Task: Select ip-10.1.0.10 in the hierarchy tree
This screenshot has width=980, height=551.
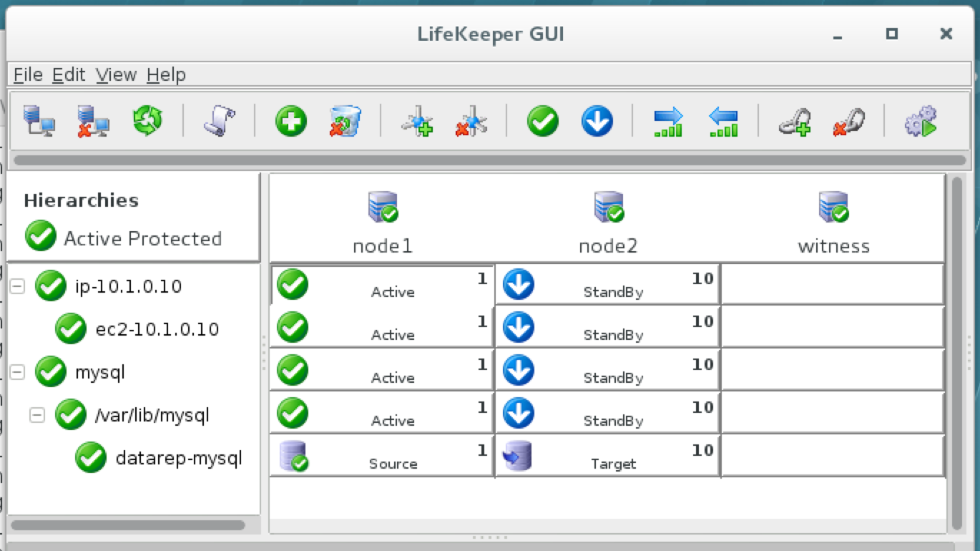Action: point(129,286)
